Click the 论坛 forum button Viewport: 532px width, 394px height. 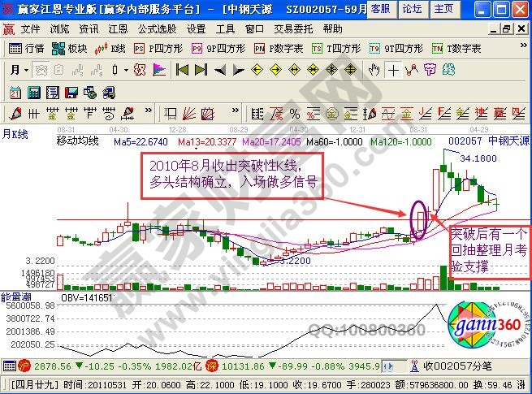tap(412, 9)
